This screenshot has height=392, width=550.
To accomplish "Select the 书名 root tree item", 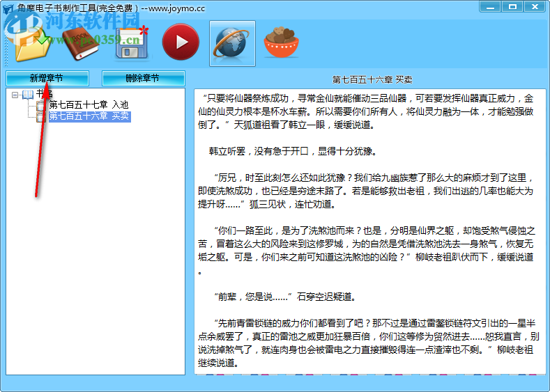I will tap(44, 93).
